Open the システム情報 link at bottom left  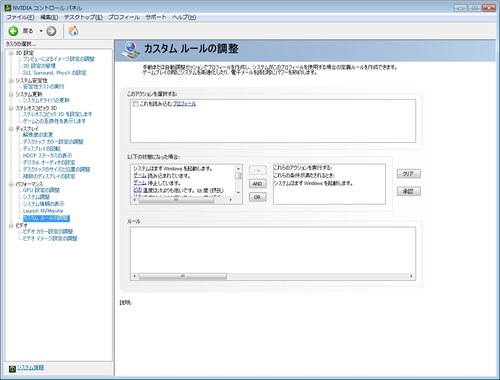click(x=30, y=367)
